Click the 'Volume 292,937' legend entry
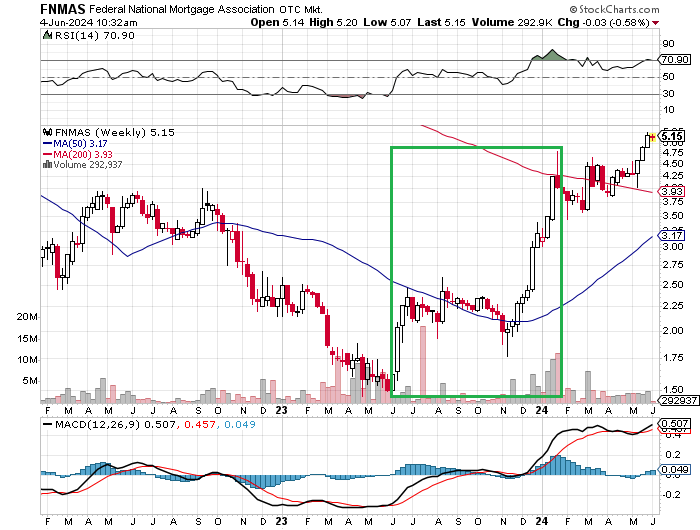700x530 pixels. [x=88, y=164]
